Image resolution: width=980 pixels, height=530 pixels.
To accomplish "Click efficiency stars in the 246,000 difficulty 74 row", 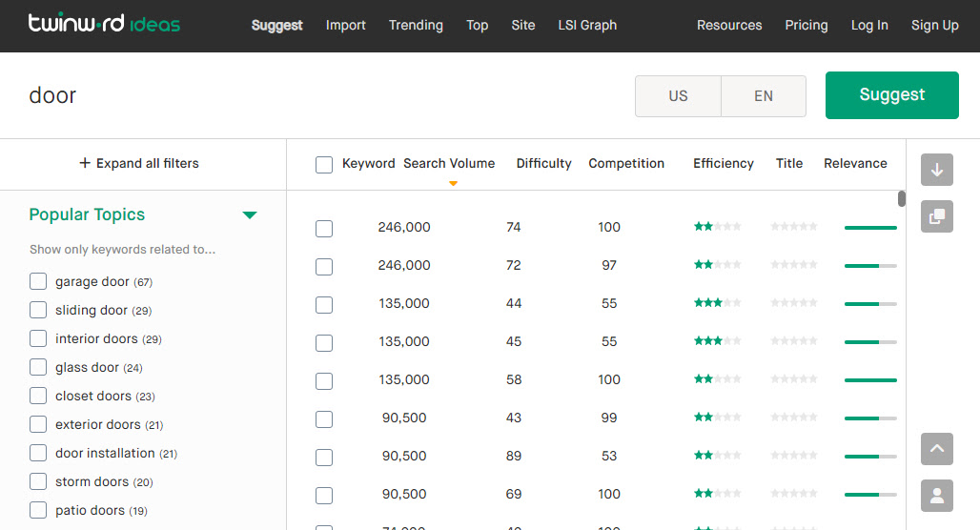I will [x=718, y=226].
